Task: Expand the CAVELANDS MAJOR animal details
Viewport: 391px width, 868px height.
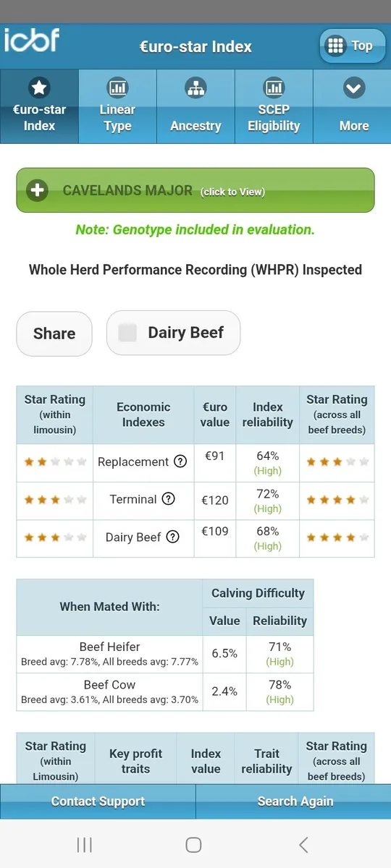Action: point(195,190)
